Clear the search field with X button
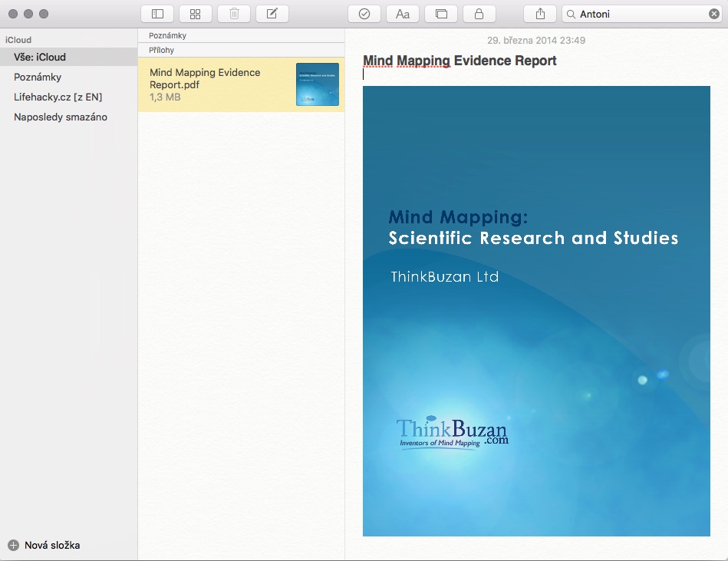The image size is (728, 561). point(714,14)
